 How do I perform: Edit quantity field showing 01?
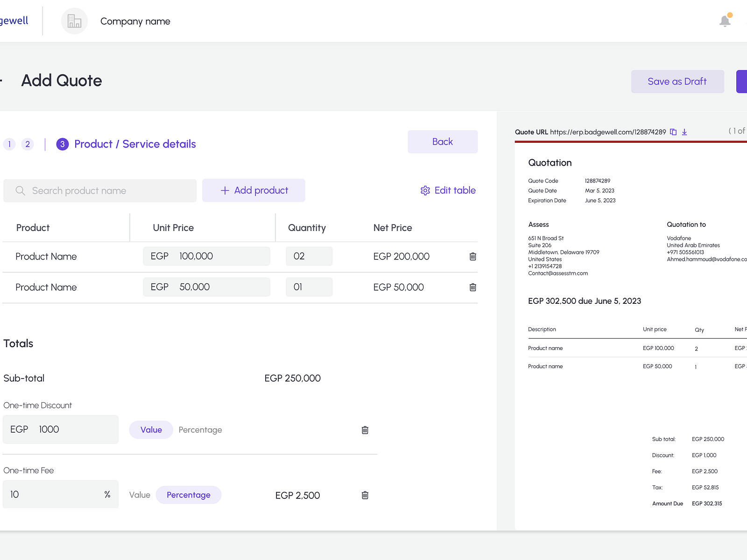(x=309, y=287)
